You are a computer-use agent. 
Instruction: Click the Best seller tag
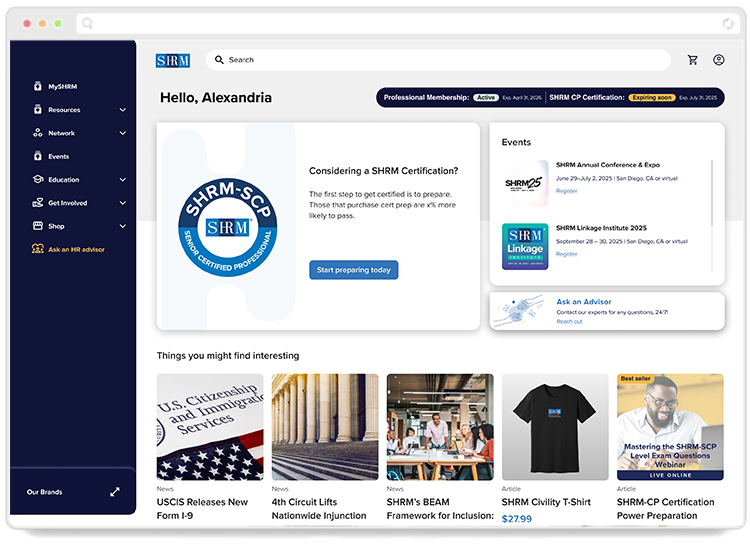[x=635, y=378]
